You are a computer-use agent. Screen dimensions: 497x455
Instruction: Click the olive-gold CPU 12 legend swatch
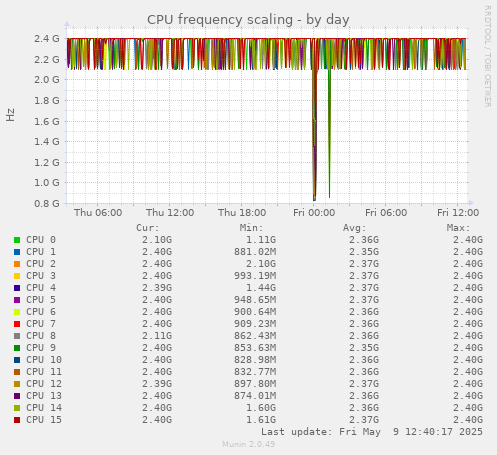click(x=17, y=384)
